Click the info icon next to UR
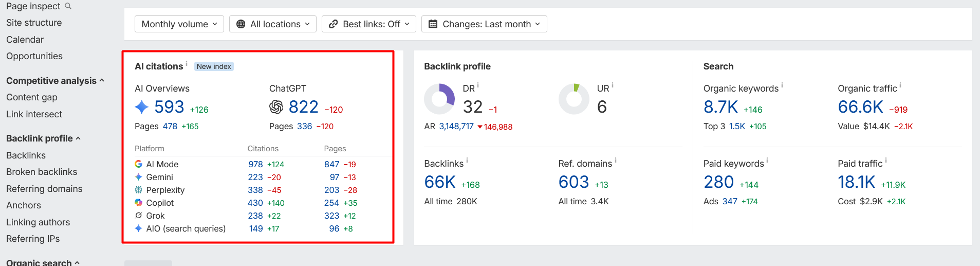Image resolution: width=980 pixels, height=266 pixels. (x=613, y=85)
